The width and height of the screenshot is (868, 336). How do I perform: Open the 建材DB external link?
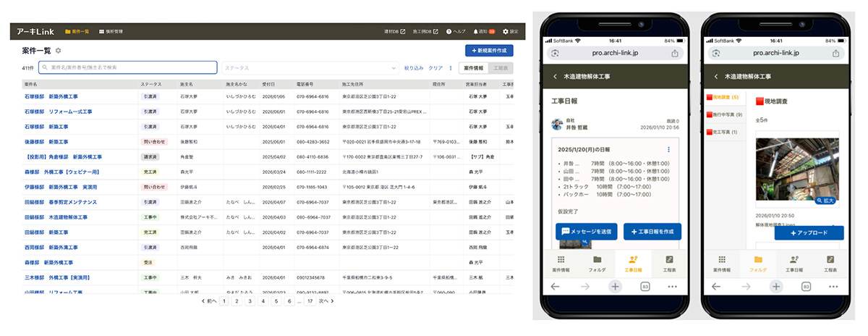pos(394,32)
